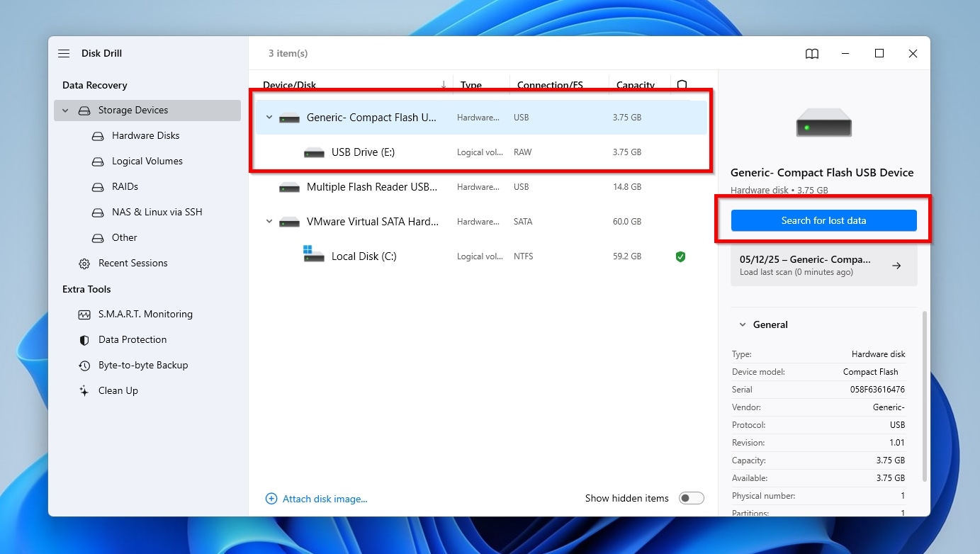980x554 pixels.
Task: Click the RAIDs drive icon
Action: pos(98,187)
